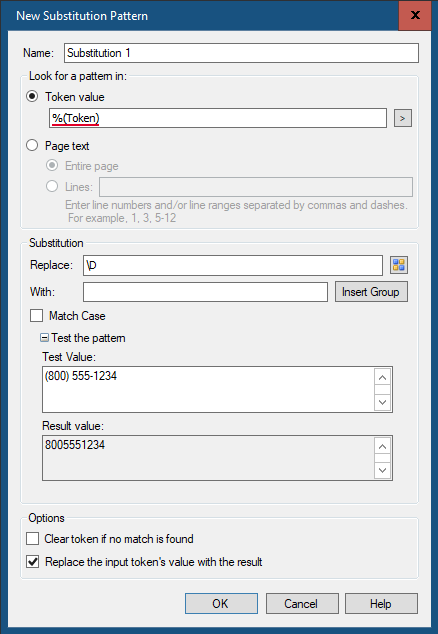Screen dimensions: 438x634
Task: Click Result value scroll up arrow
Action: click(383, 446)
